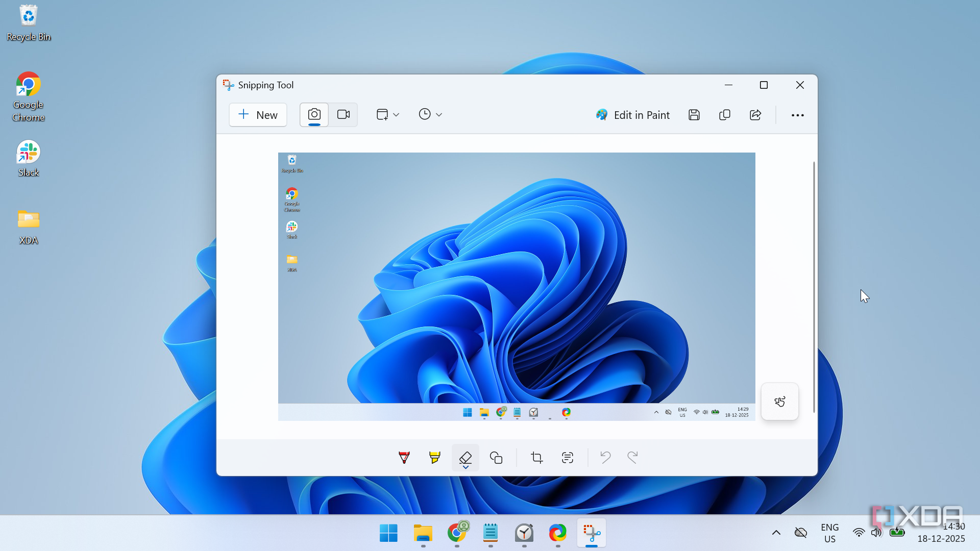Show hidden icons in system tray
The width and height of the screenshot is (980, 551).
tap(776, 533)
